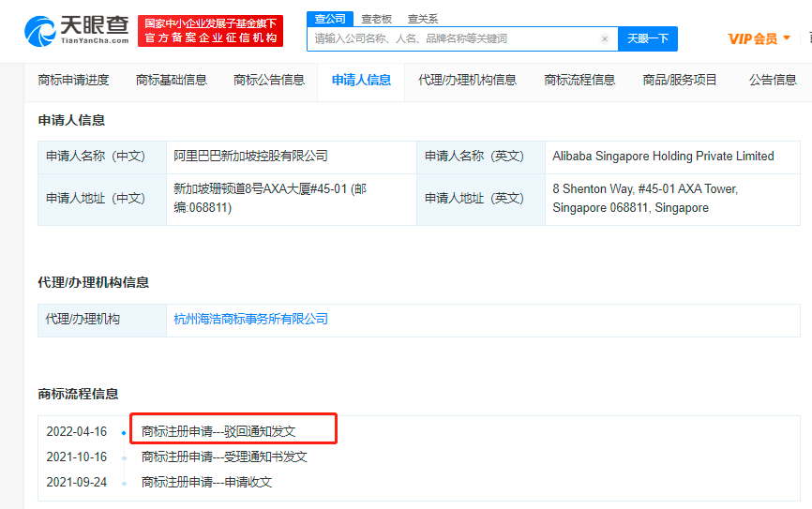Click timeline dot for 2022-04-16

tap(124, 432)
